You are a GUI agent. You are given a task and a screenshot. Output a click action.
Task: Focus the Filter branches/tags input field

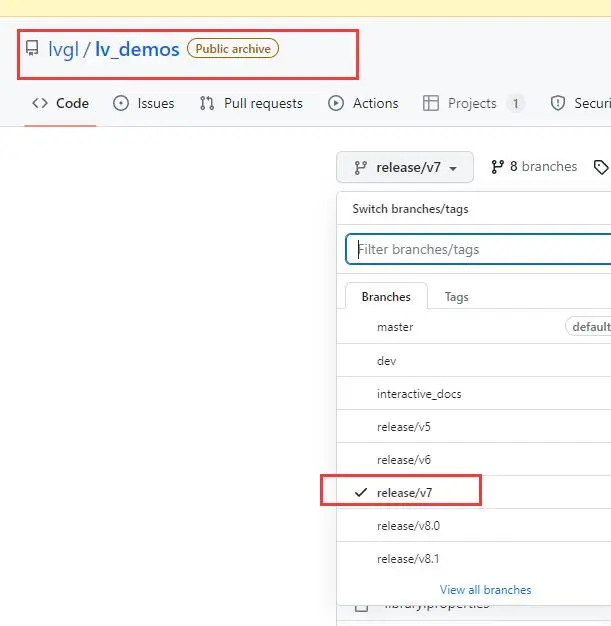click(480, 249)
